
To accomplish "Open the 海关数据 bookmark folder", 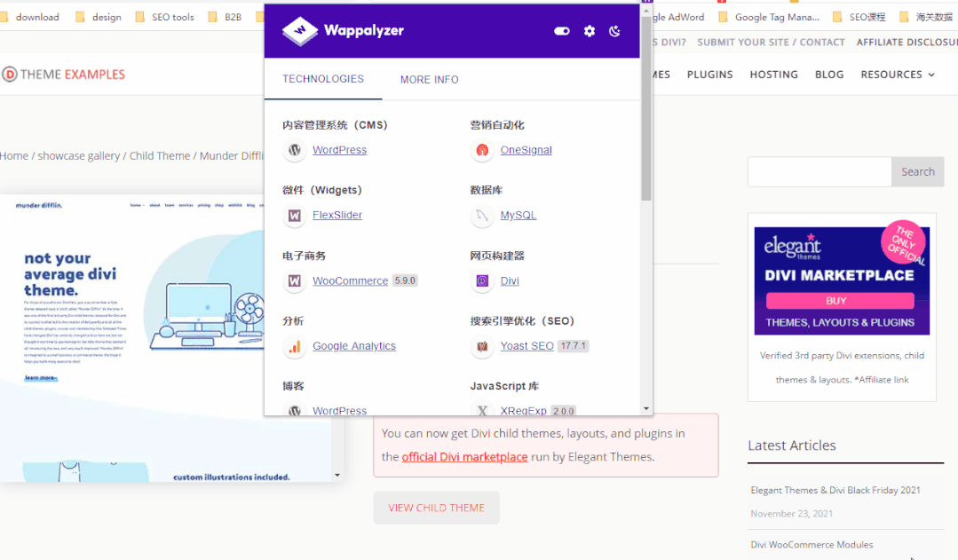I will pyautogui.click(x=926, y=17).
